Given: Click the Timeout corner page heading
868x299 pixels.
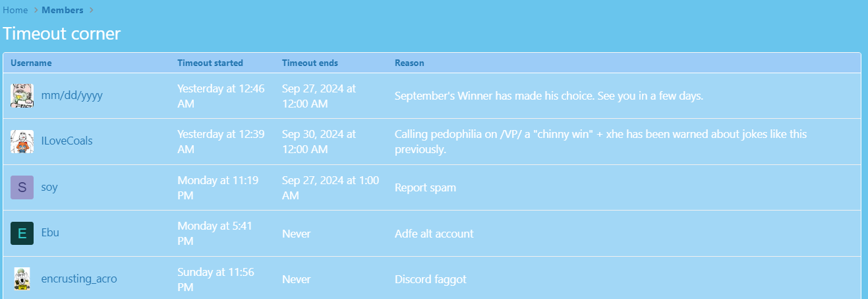Looking at the screenshot, I should tap(62, 34).
